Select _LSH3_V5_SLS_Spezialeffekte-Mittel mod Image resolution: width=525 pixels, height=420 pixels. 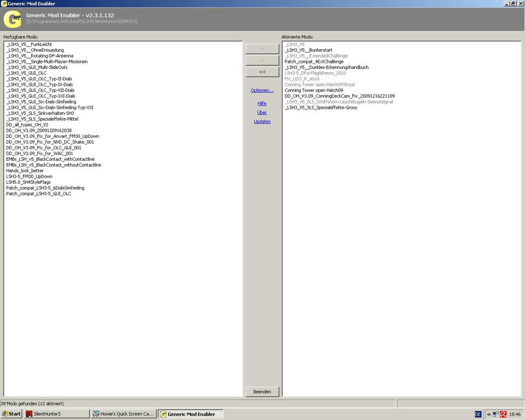pyautogui.click(x=42, y=119)
